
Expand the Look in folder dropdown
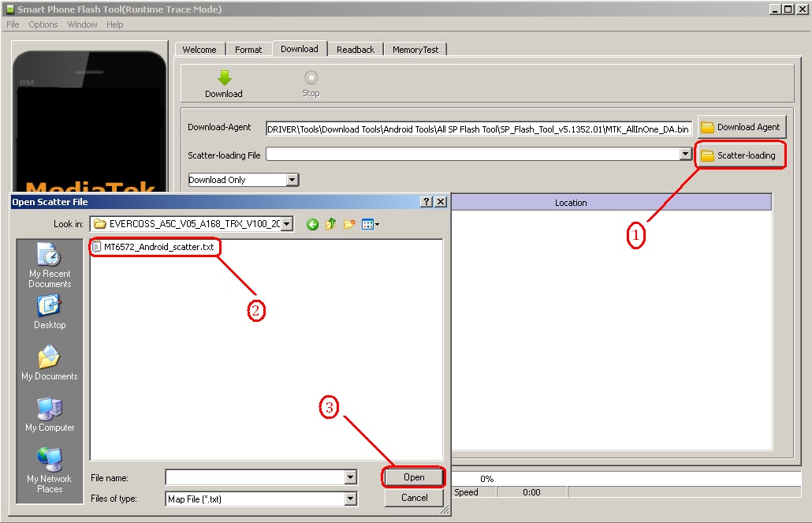click(x=286, y=224)
